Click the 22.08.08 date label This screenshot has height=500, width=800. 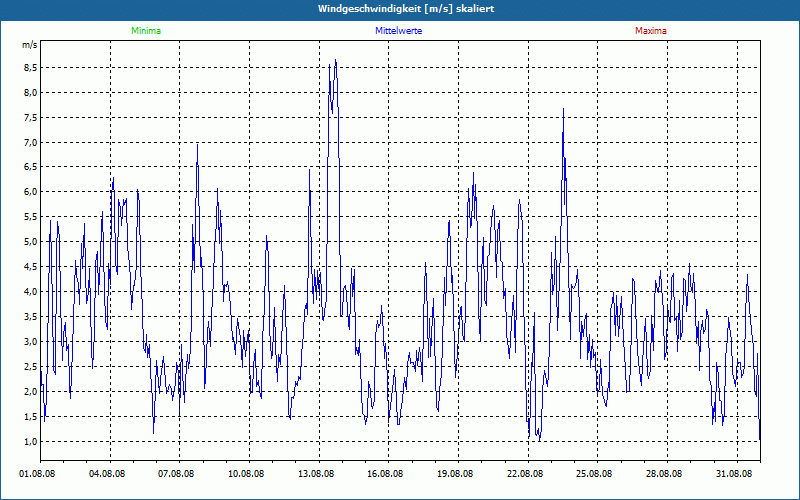pyautogui.click(x=525, y=474)
